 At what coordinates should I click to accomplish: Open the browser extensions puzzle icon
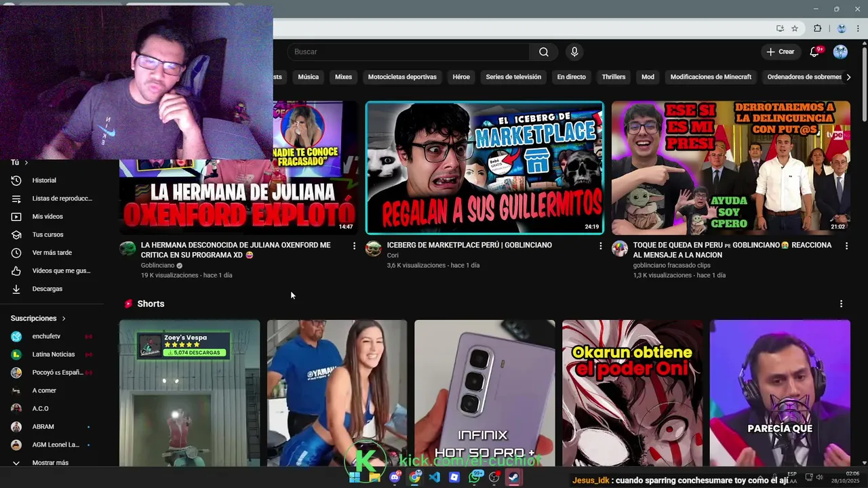coord(817,28)
